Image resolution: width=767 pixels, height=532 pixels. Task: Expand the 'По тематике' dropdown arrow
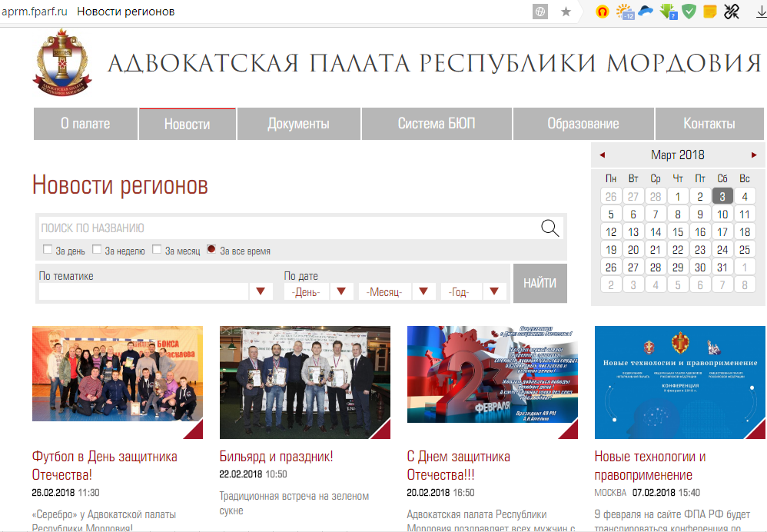[x=261, y=291]
